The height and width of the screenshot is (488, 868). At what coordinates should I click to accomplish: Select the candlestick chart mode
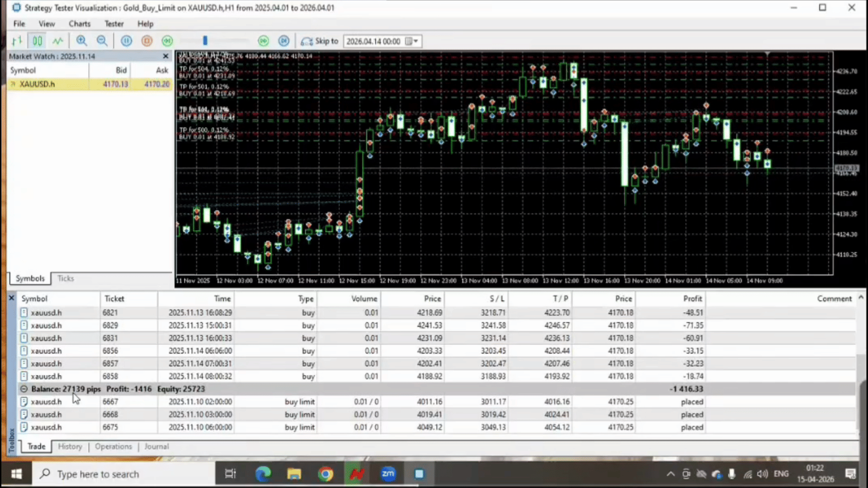click(37, 41)
